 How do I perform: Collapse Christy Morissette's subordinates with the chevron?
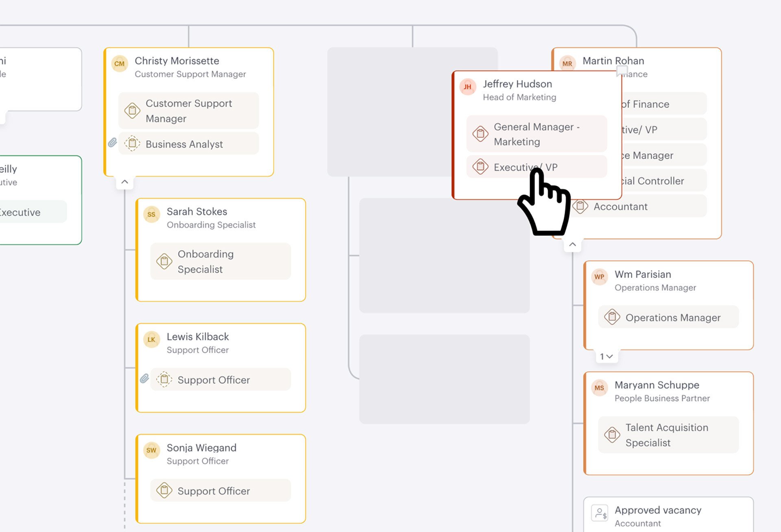click(x=125, y=181)
